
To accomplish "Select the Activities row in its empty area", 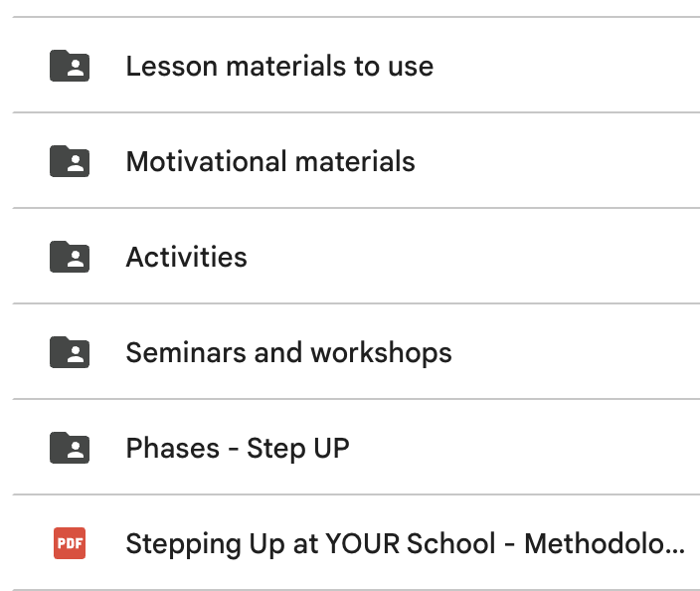I will 473,257.
